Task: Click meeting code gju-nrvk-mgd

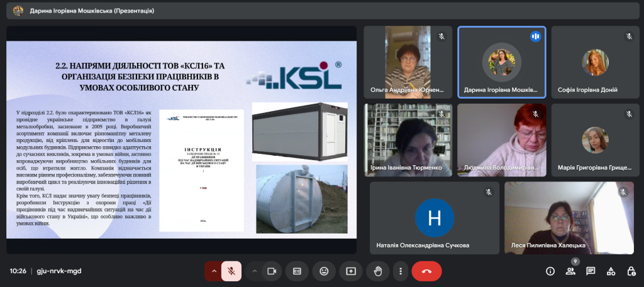Action: pyautogui.click(x=59, y=271)
